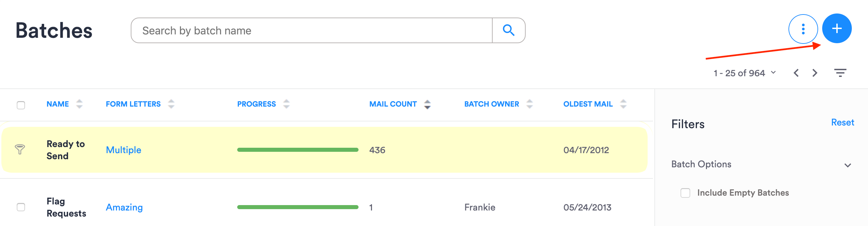Open the Amazing form letter link

coord(124,207)
